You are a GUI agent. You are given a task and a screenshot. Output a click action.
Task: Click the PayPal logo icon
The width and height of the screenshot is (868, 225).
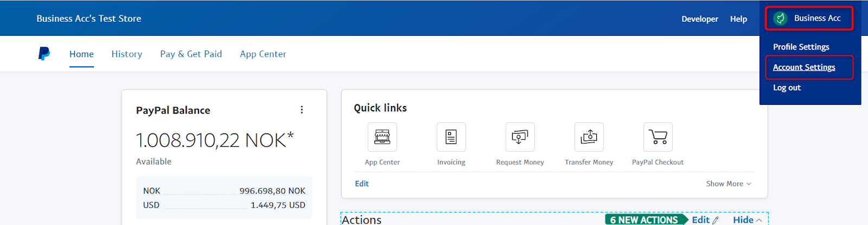pos(44,53)
